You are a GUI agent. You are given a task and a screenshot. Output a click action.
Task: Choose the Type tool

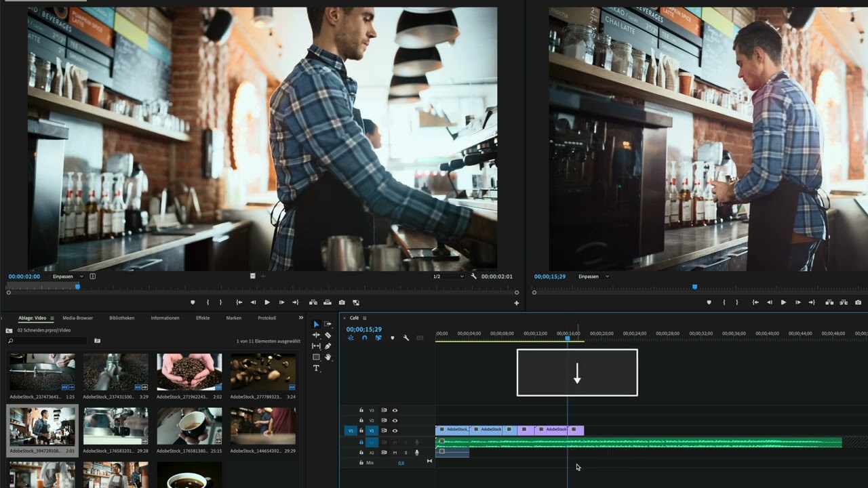click(316, 368)
